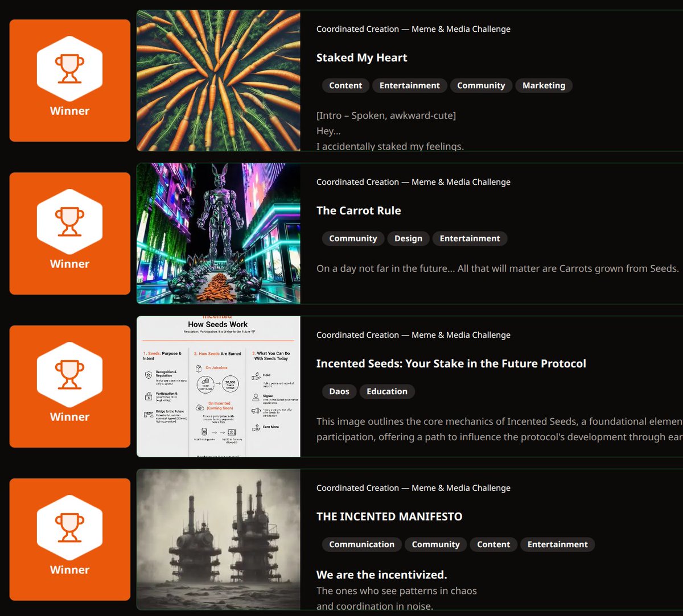Select Entertainment tag under Staked My Heart
Screen dimensions: 683x616
(410, 85)
